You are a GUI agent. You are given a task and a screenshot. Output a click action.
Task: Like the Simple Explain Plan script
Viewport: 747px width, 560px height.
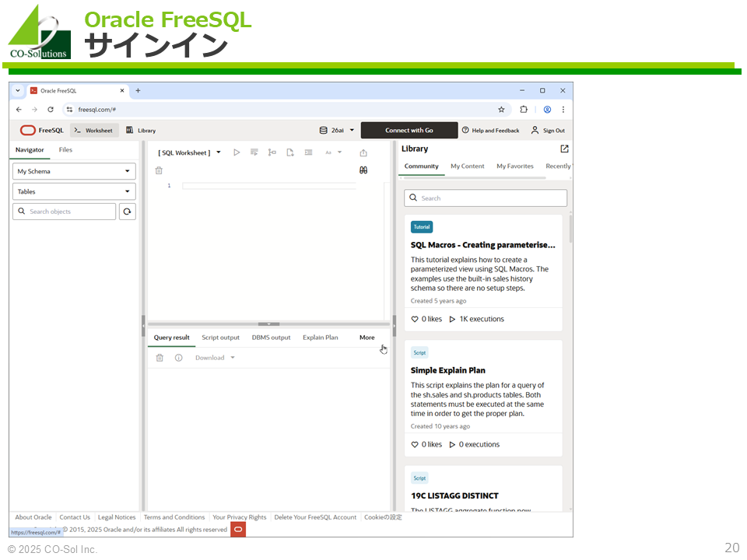(x=415, y=445)
